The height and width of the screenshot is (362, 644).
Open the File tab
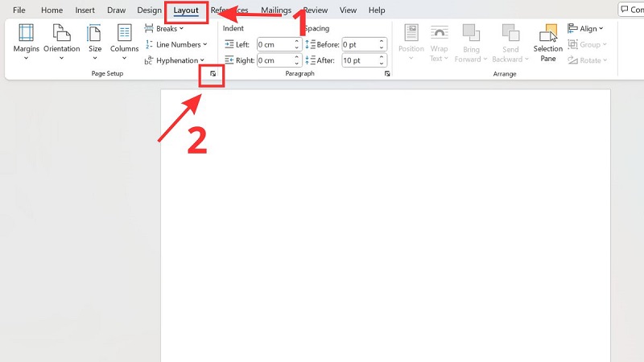(x=19, y=10)
